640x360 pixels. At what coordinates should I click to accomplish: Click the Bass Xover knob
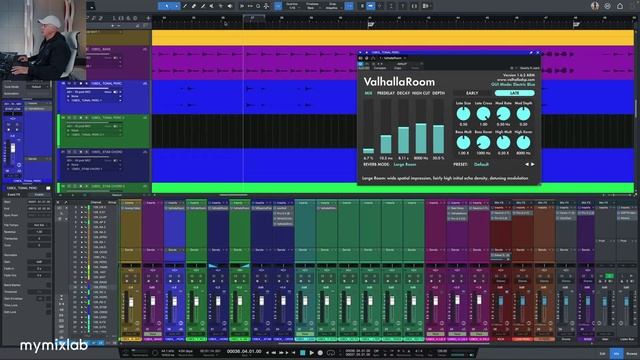(x=483, y=142)
